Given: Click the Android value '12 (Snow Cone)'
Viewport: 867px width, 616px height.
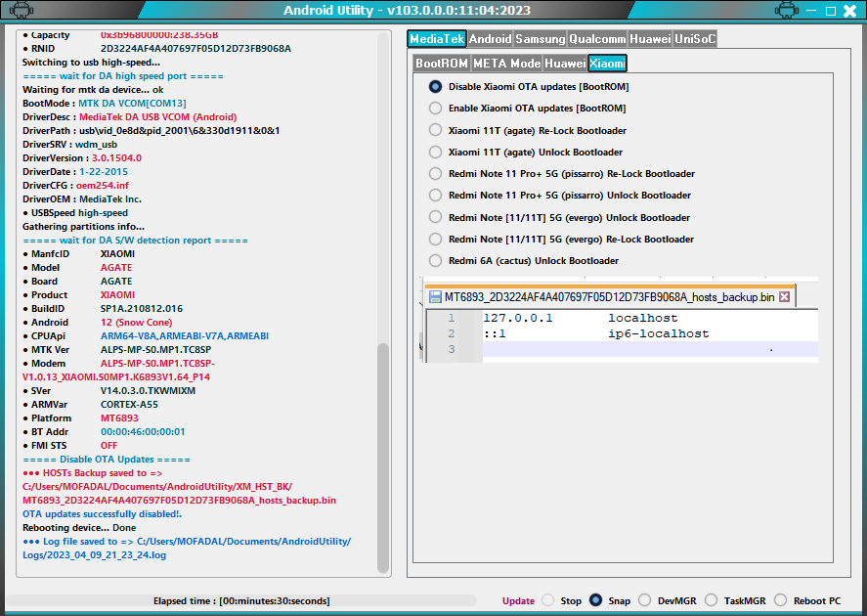Looking at the screenshot, I should [136, 323].
